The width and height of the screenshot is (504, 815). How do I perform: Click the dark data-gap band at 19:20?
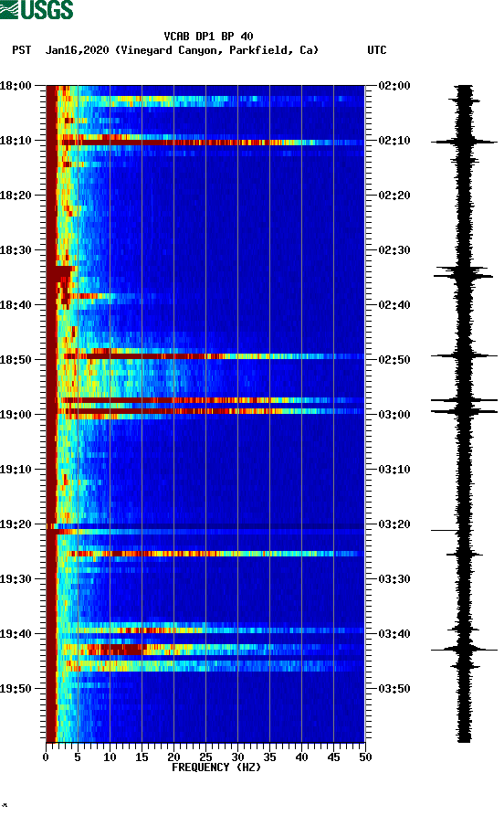(x=205, y=526)
